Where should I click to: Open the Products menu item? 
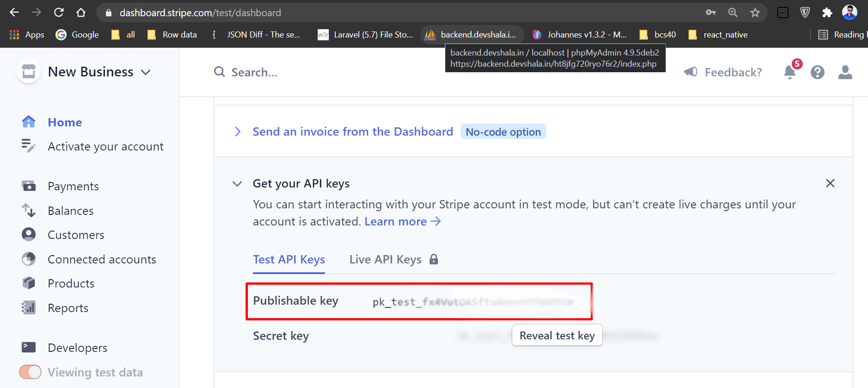point(71,283)
